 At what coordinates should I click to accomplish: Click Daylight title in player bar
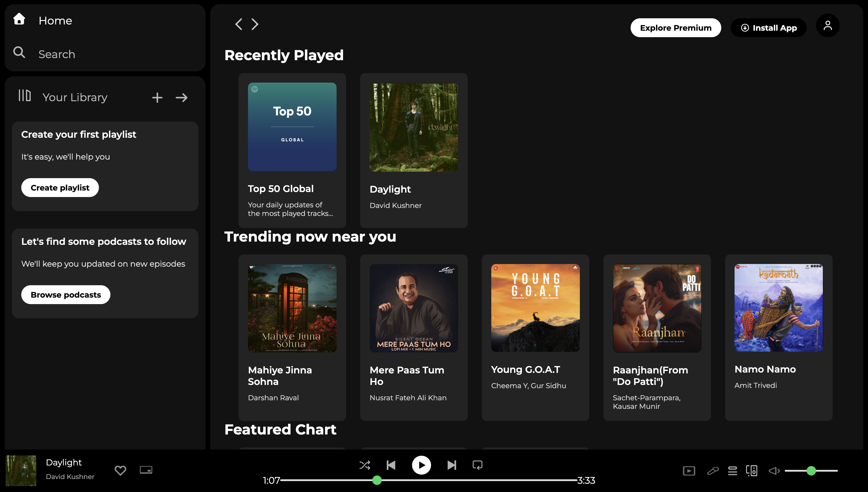coord(63,463)
